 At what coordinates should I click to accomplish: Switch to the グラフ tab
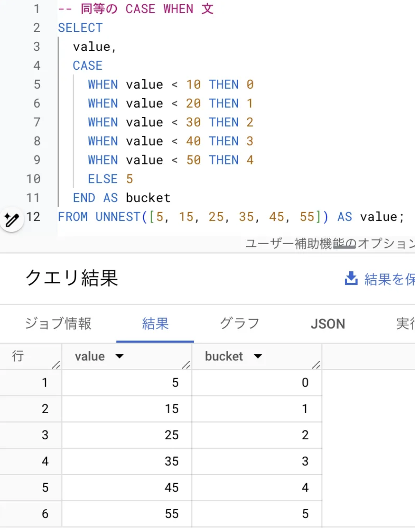[x=239, y=324]
